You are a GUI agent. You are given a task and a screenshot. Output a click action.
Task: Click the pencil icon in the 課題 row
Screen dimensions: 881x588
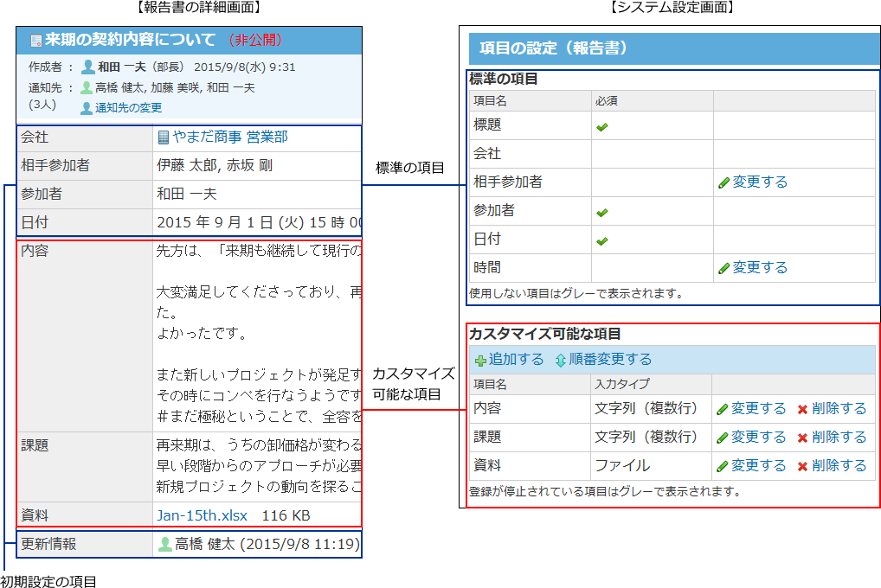[x=723, y=438]
